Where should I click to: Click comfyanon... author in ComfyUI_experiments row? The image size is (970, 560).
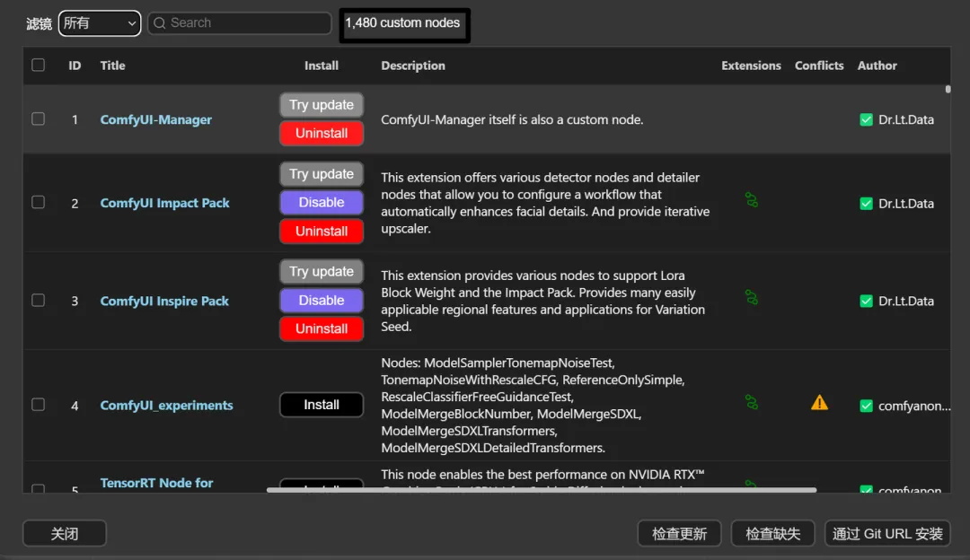coord(914,407)
